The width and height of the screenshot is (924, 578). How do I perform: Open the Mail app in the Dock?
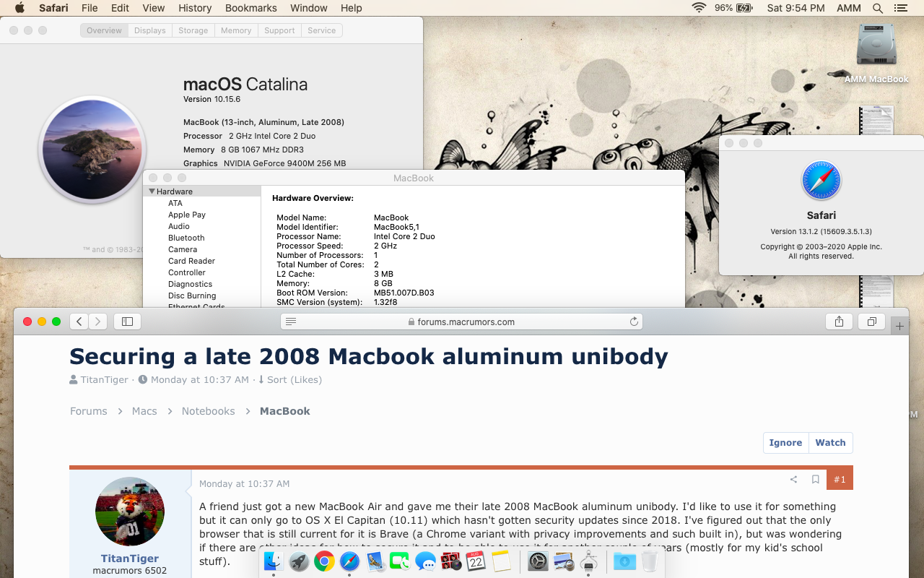(375, 561)
